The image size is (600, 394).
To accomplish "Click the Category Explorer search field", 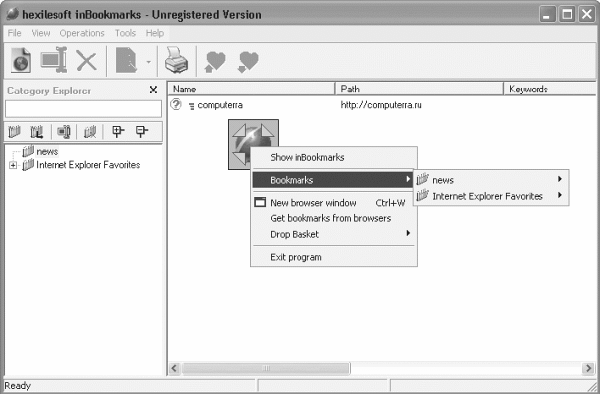I will 83,109.
